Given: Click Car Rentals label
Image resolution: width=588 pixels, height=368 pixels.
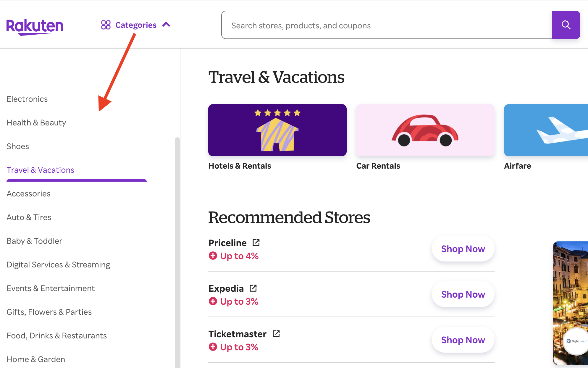Looking at the screenshot, I should click(x=378, y=166).
